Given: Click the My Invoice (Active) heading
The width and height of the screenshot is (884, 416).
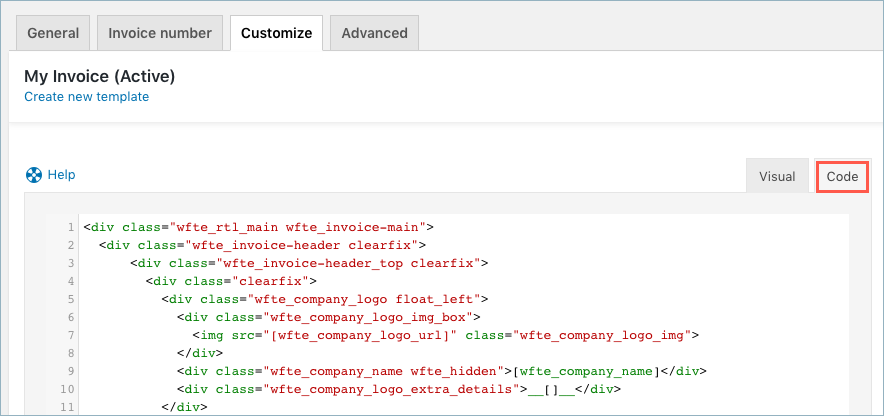Looking at the screenshot, I should coord(99,77).
